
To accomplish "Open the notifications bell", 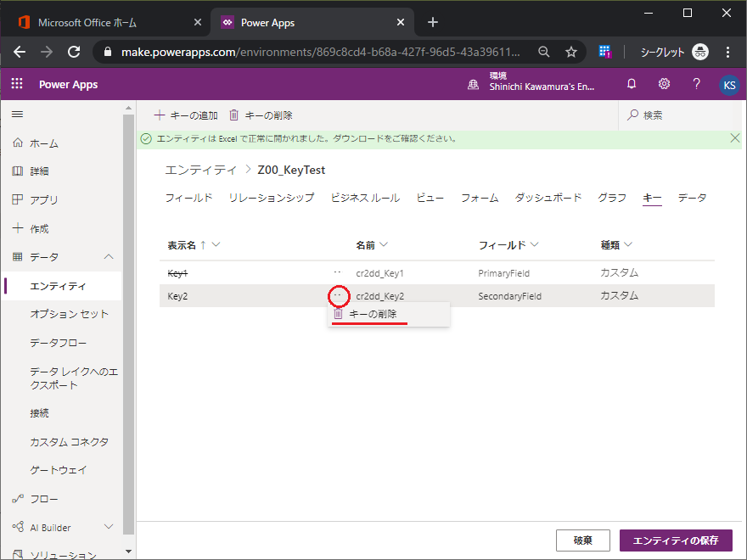I will coord(632,84).
